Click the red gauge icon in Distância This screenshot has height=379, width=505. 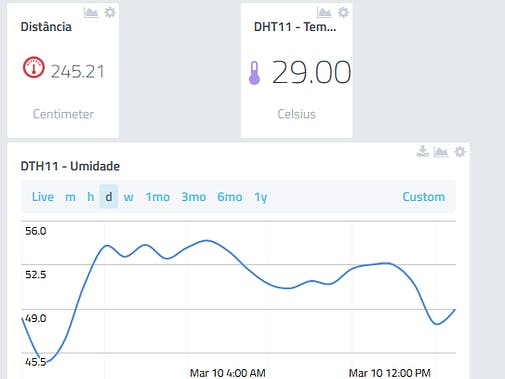[33, 67]
